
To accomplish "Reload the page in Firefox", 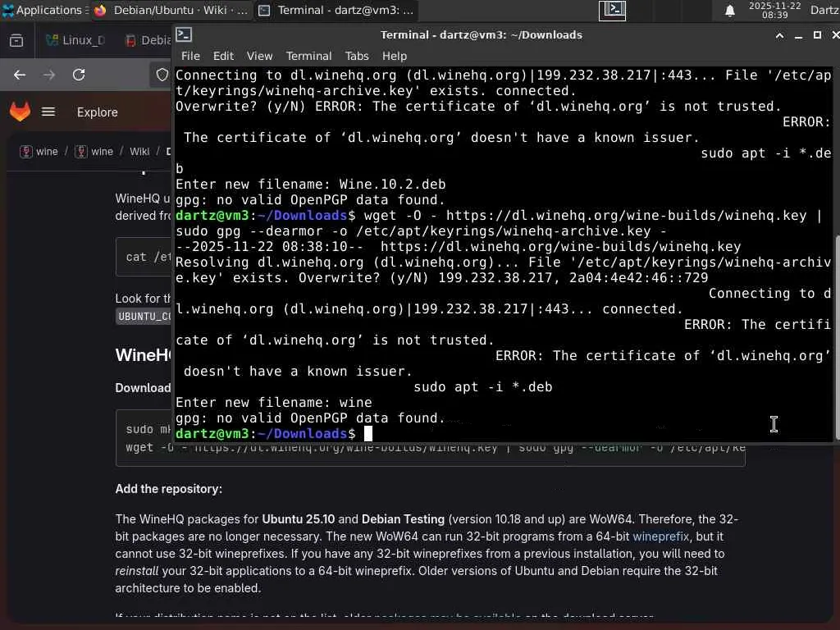I will click(79, 75).
